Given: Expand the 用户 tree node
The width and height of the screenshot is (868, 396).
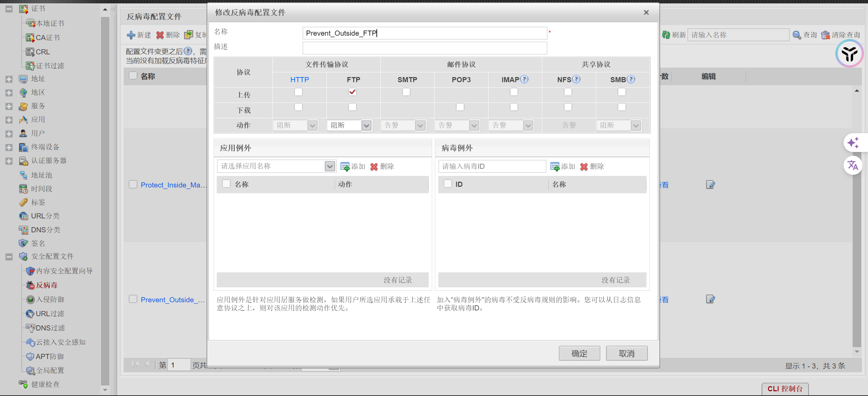Looking at the screenshot, I should (x=9, y=134).
